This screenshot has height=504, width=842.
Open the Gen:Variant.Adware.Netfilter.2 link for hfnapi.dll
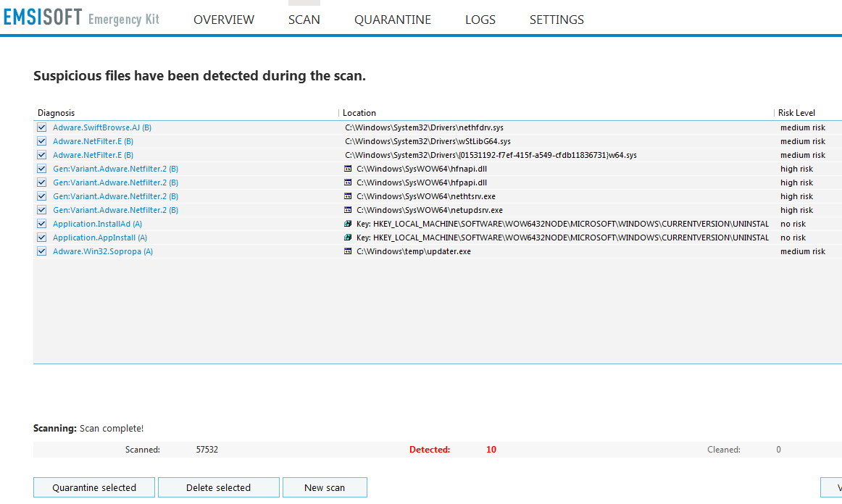coord(115,169)
